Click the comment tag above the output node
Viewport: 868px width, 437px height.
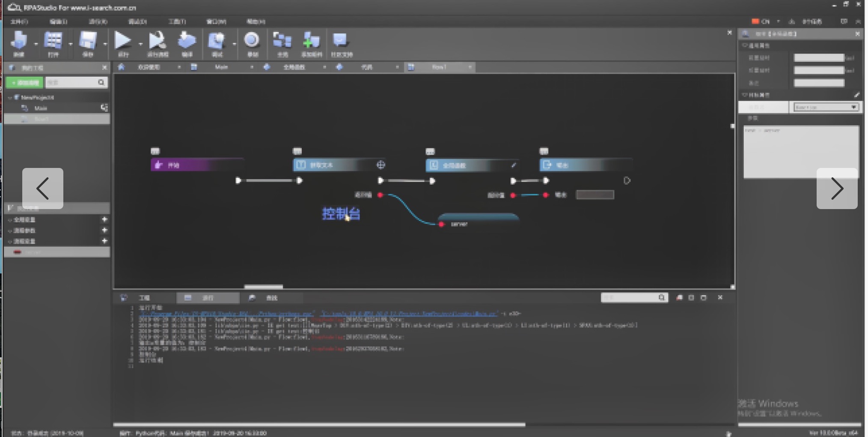(544, 151)
